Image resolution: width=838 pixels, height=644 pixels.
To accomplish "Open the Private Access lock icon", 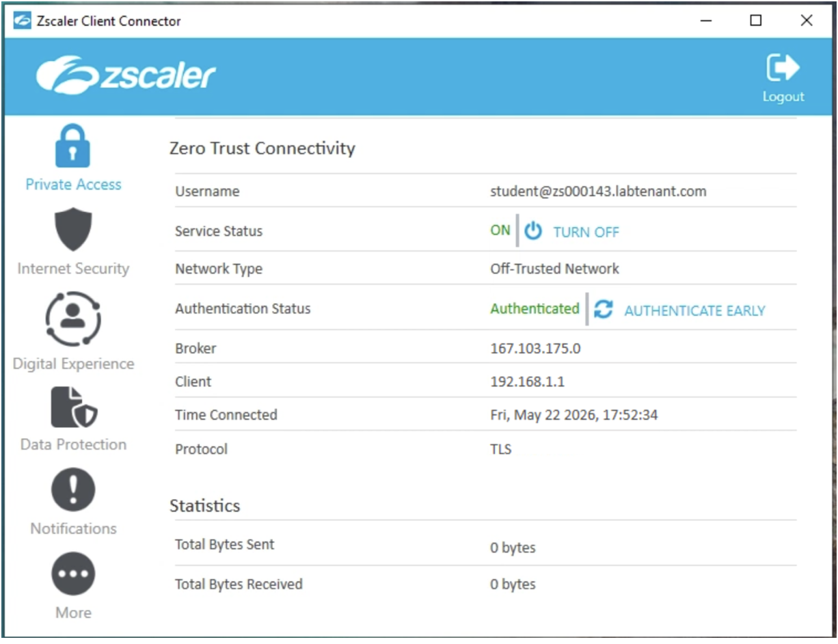I will click(72, 146).
